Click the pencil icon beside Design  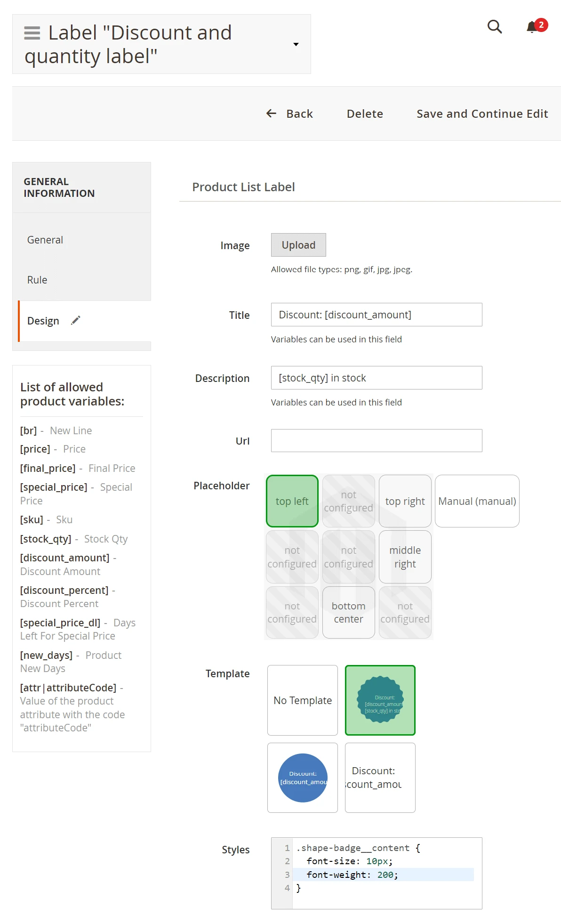pos(76,321)
